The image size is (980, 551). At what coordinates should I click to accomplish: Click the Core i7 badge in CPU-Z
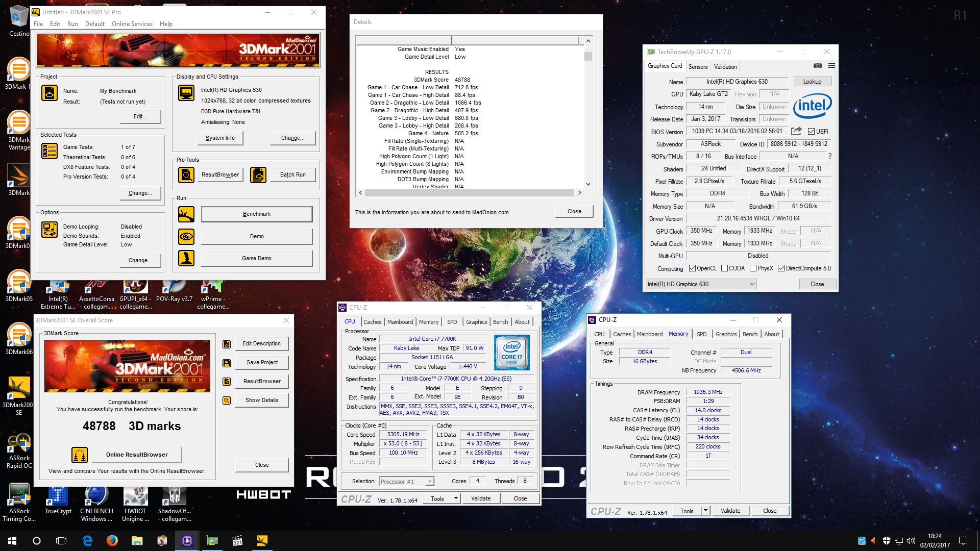[512, 352]
